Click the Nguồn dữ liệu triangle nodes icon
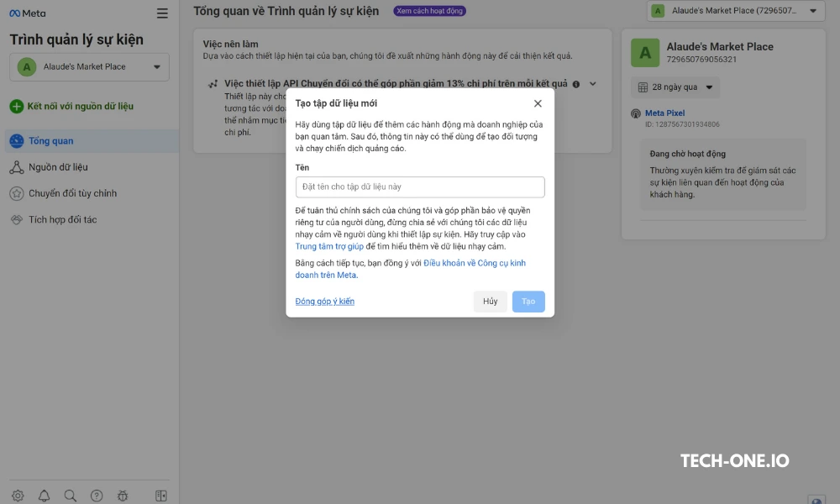The image size is (840, 504). point(17,167)
